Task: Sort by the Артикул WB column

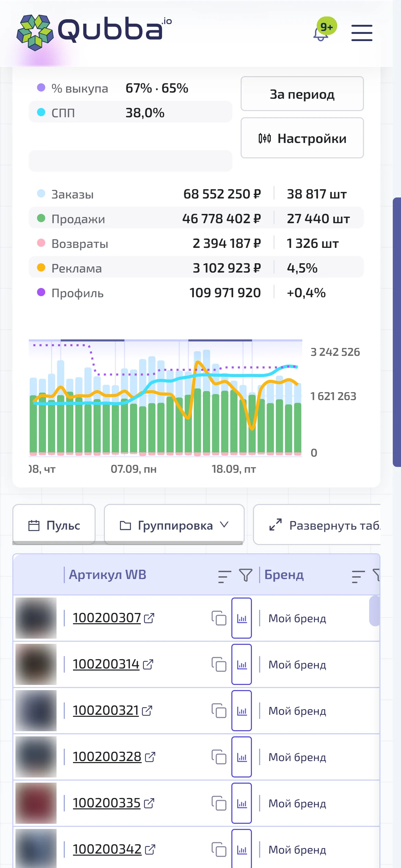Action: (x=224, y=576)
